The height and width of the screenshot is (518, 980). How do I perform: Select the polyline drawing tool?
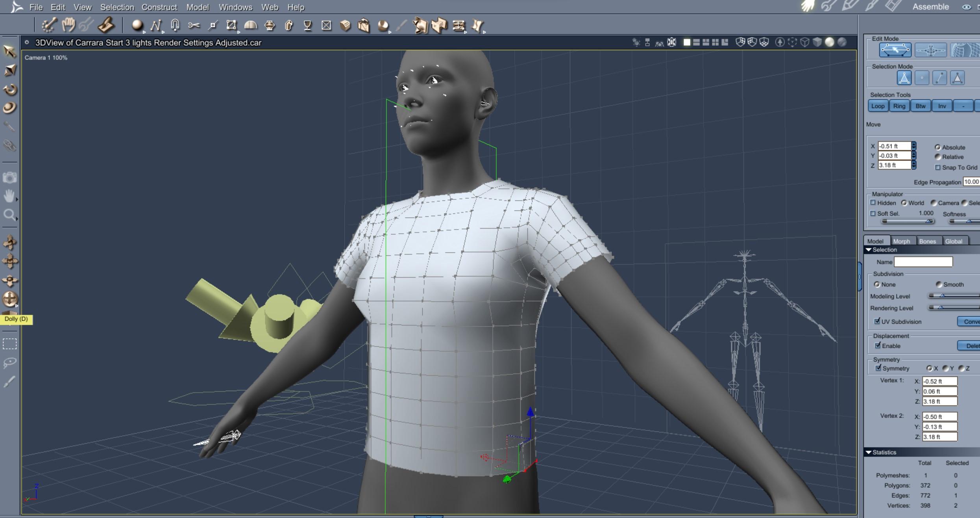tap(156, 26)
